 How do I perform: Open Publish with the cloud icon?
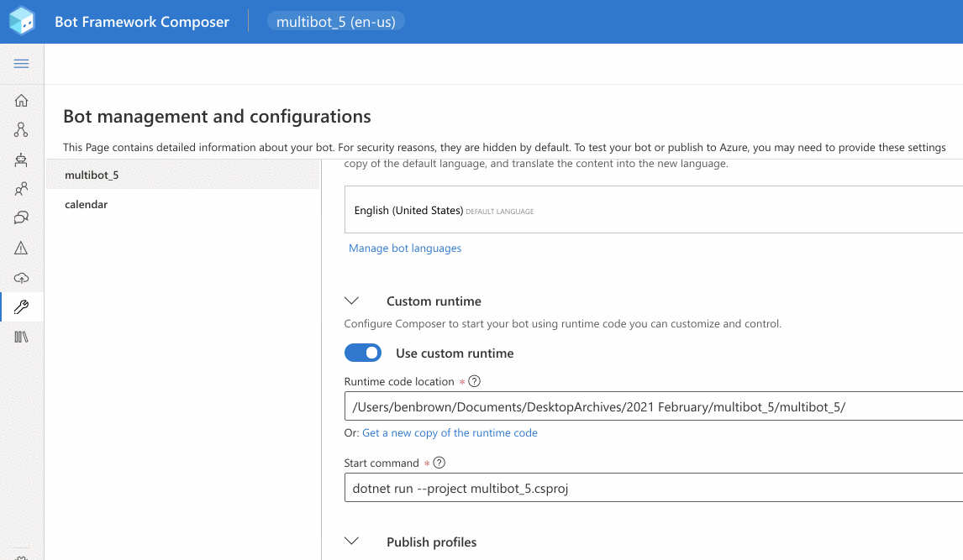click(21, 278)
